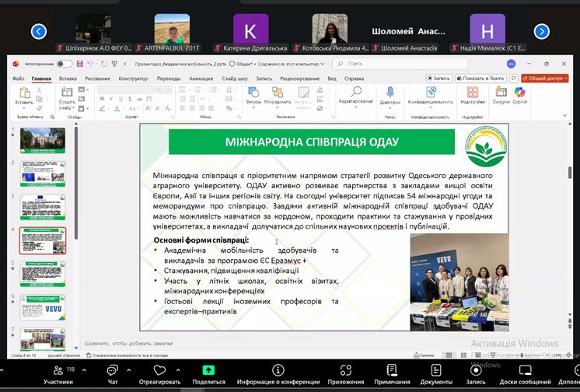
Task: Select the VEVU slide thumbnail
Action: click(43, 308)
